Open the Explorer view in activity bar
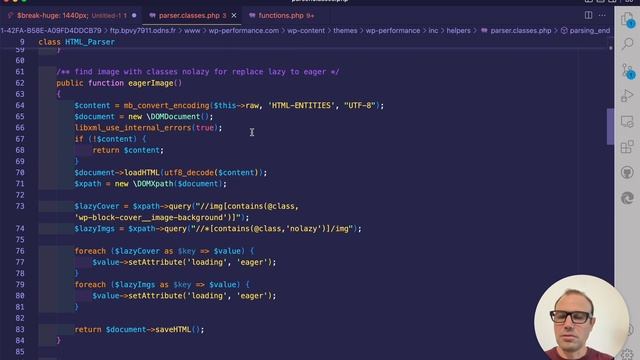The image size is (640, 360). [627, 19]
